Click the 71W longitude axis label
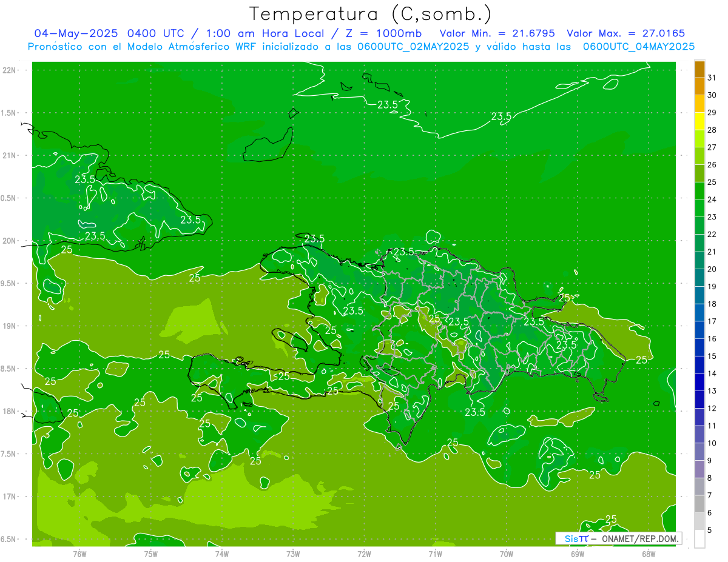The width and height of the screenshot is (728, 562). point(435,554)
